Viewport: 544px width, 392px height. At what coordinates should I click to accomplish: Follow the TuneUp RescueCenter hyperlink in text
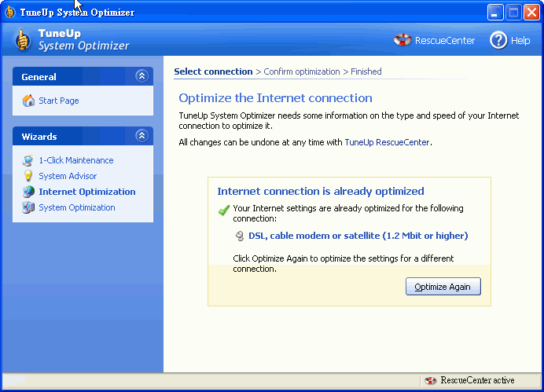387,142
